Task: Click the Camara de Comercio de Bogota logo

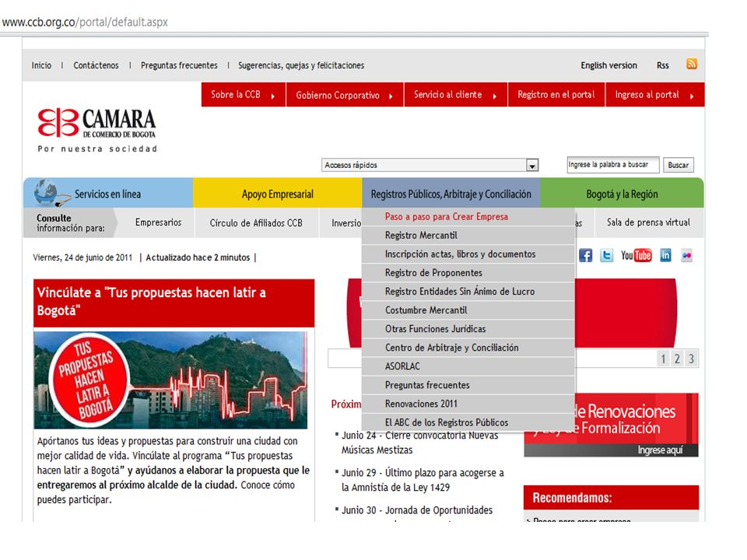Action: (97, 130)
